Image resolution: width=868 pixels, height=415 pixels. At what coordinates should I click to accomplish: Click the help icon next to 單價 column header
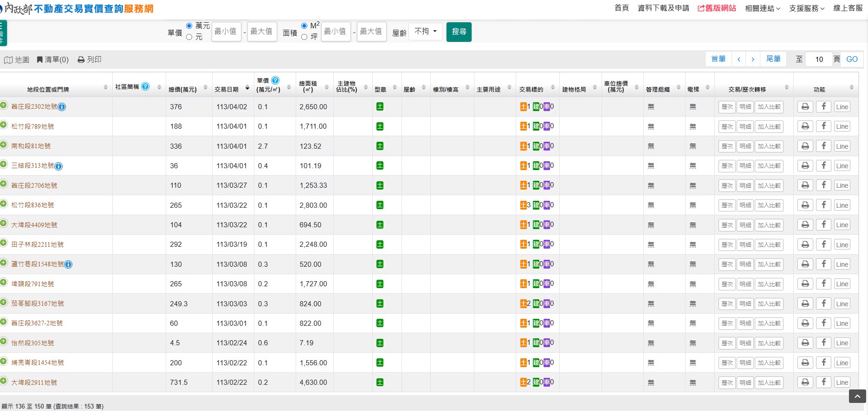[275, 80]
